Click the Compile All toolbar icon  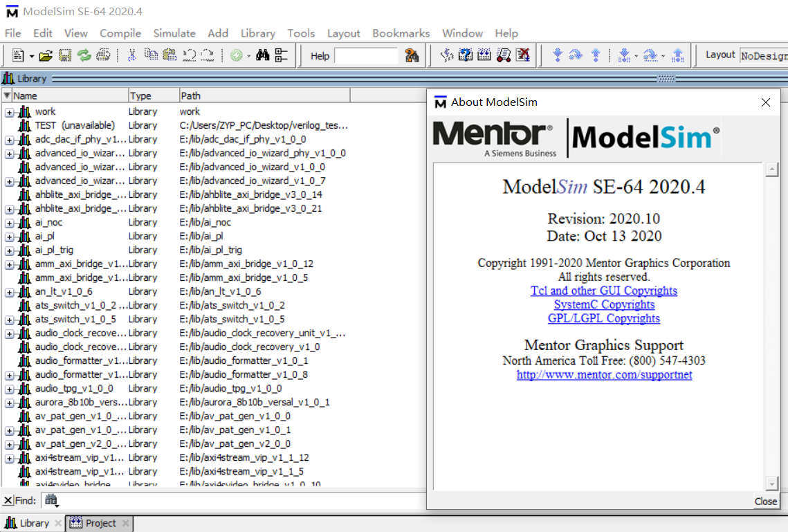click(484, 55)
